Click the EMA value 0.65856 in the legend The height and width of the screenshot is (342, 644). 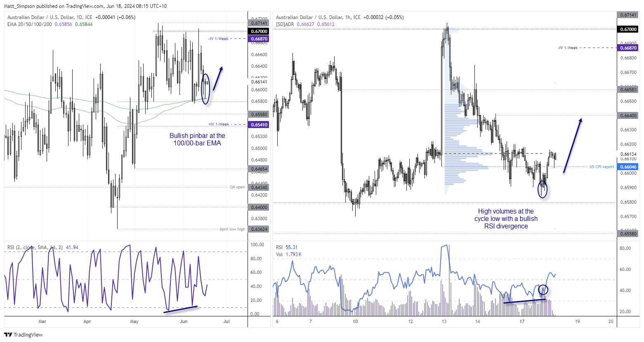[x=64, y=24]
